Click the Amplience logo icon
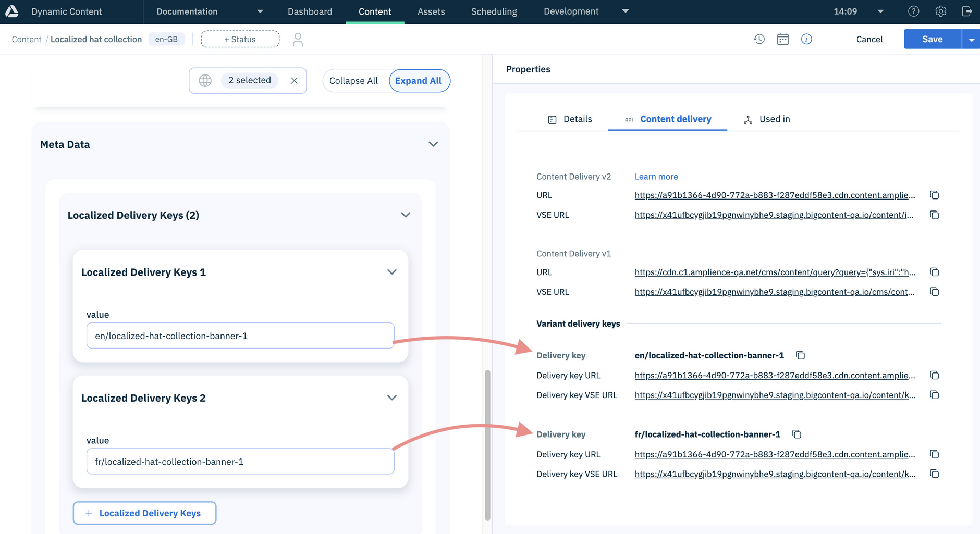980x534 pixels. (12, 11)
